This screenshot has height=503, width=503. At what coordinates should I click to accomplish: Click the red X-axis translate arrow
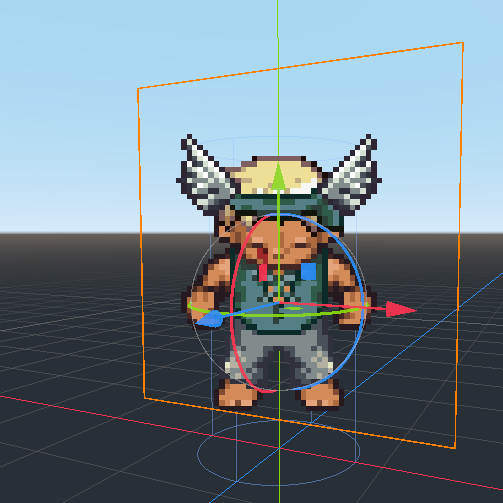click(x=401, y=309)
